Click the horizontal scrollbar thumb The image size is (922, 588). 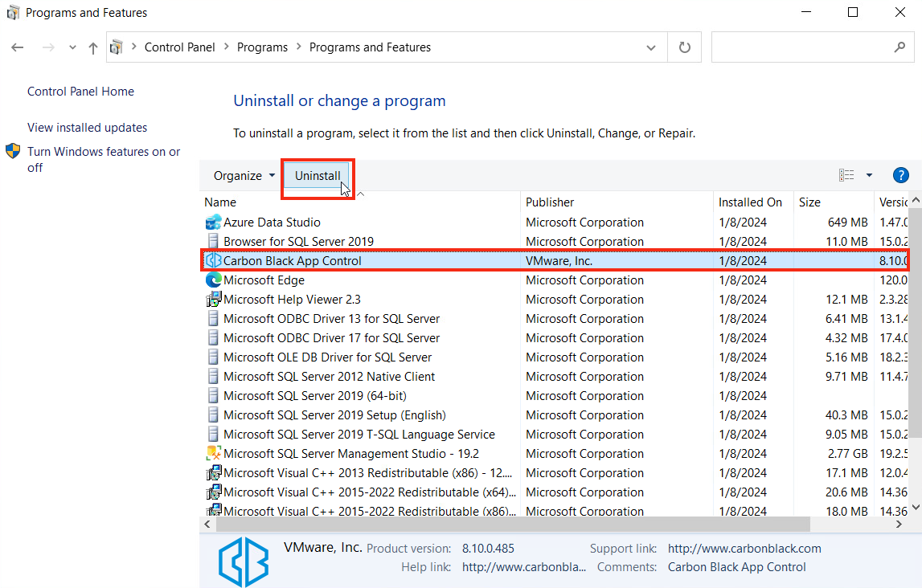[513, 524]
